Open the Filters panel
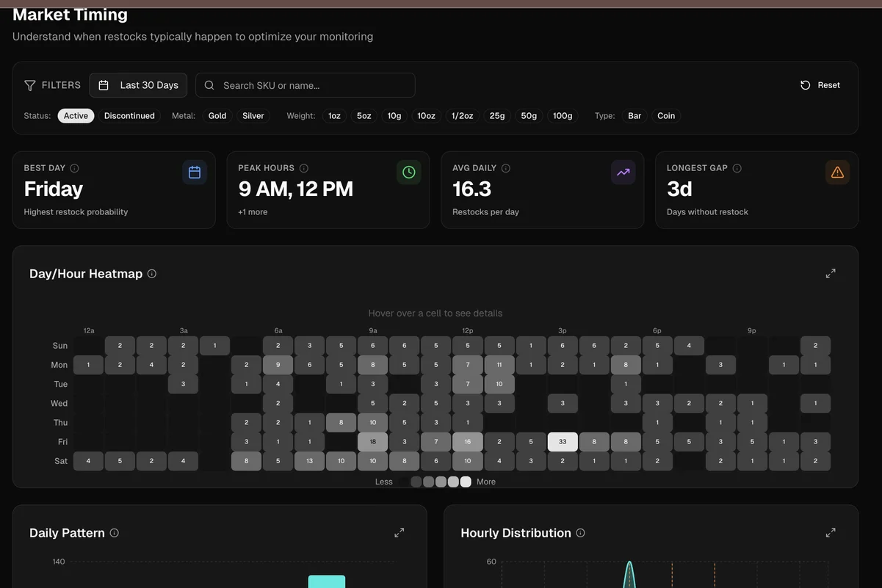This screenshot has height=588, width=882. tap(52, 85)
